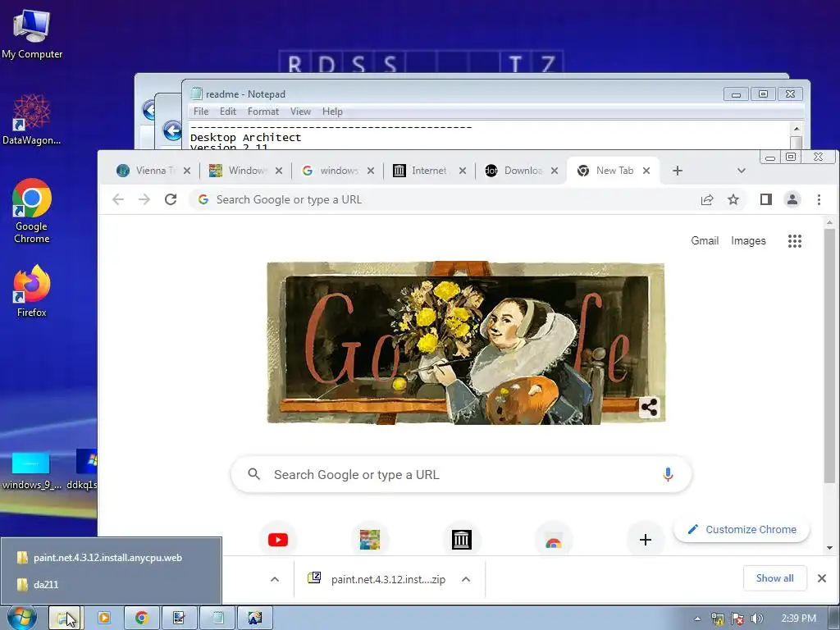The image size is (840, 630).
Task: Open the windows_9_ desktop file
Action: pos(31,471)
